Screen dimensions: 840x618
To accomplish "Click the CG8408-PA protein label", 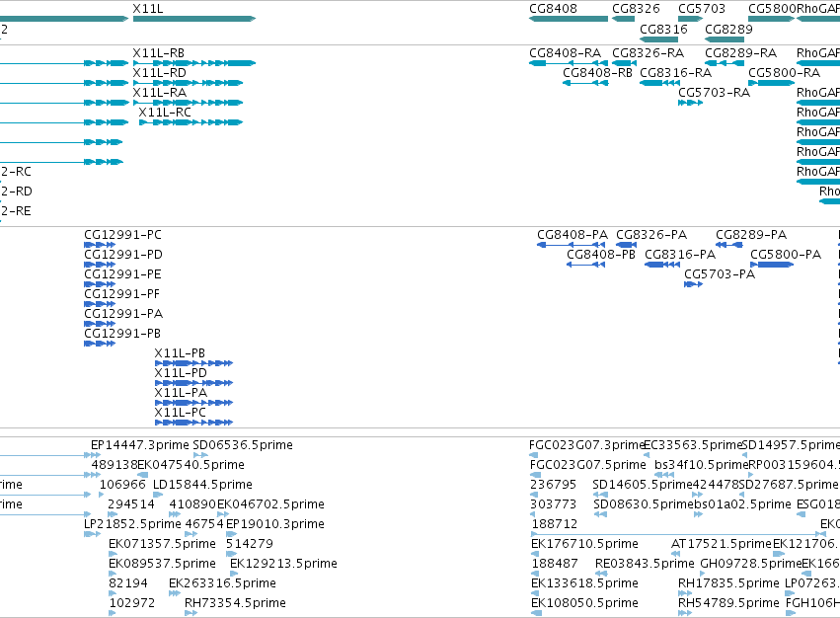I will click(x=573, y=235).
